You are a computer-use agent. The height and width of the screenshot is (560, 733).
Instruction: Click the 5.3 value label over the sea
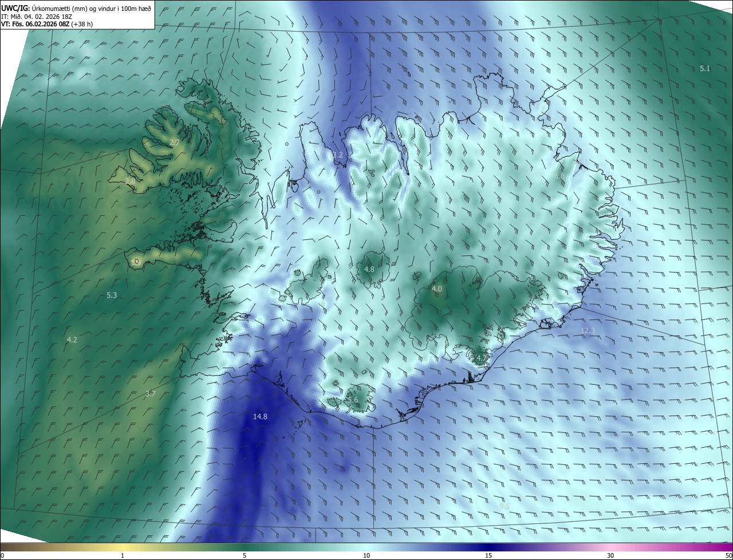[x=112, y=295]
